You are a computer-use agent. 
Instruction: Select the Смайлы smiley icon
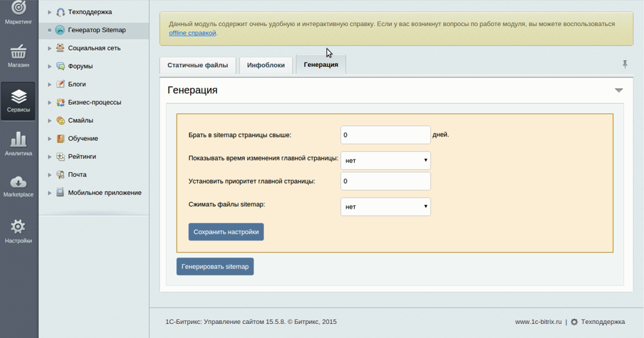[x=59, y=120]
